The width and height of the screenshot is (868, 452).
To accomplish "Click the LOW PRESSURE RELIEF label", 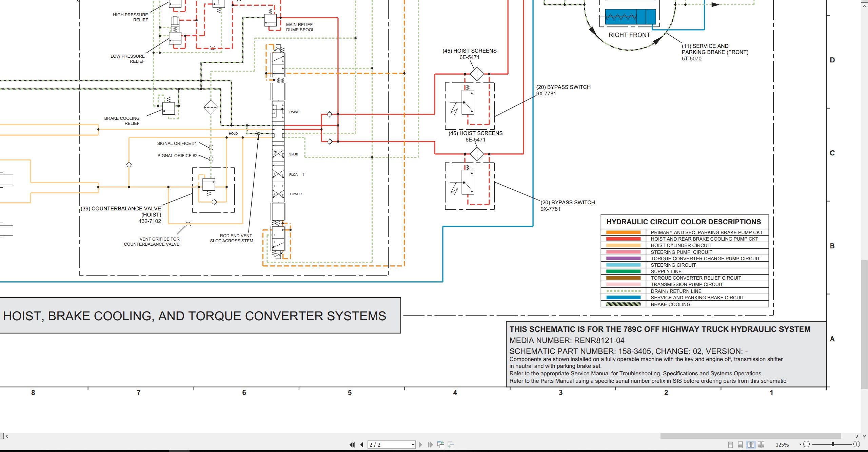I will pos(127,59).
